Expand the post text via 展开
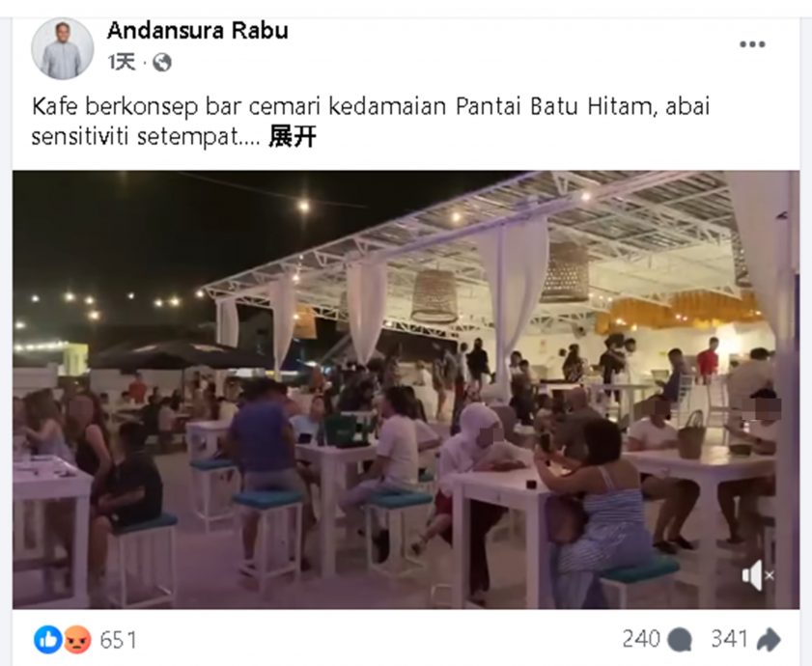 293,137
